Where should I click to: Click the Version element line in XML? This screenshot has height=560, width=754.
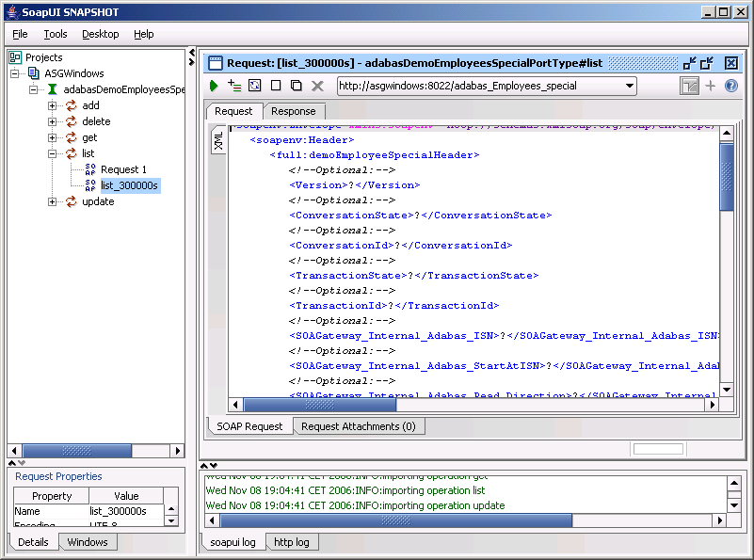point(355,185)
